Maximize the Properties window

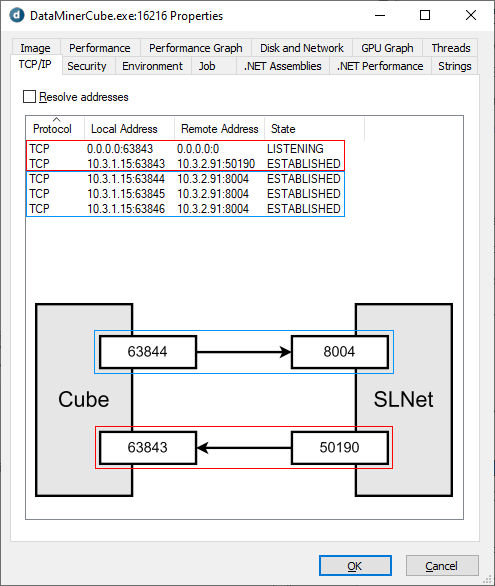coord(425,15)
